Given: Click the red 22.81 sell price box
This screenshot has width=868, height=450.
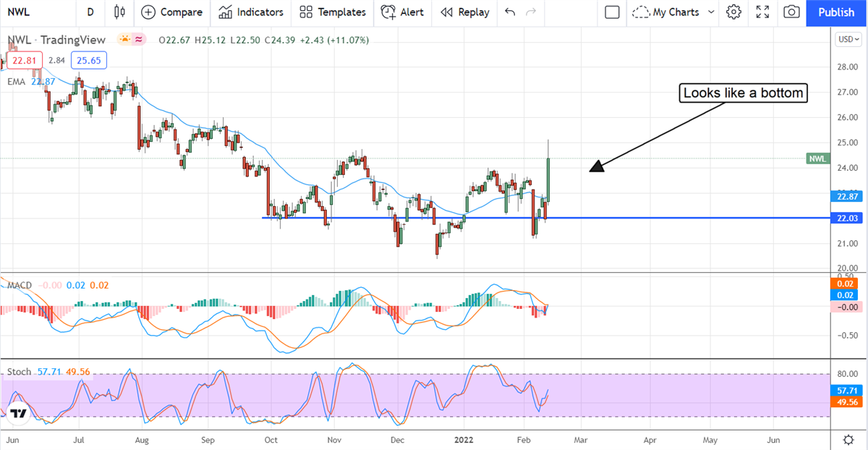Looking at the screenshot, I should pyautogui.click(x=25, y=61).
